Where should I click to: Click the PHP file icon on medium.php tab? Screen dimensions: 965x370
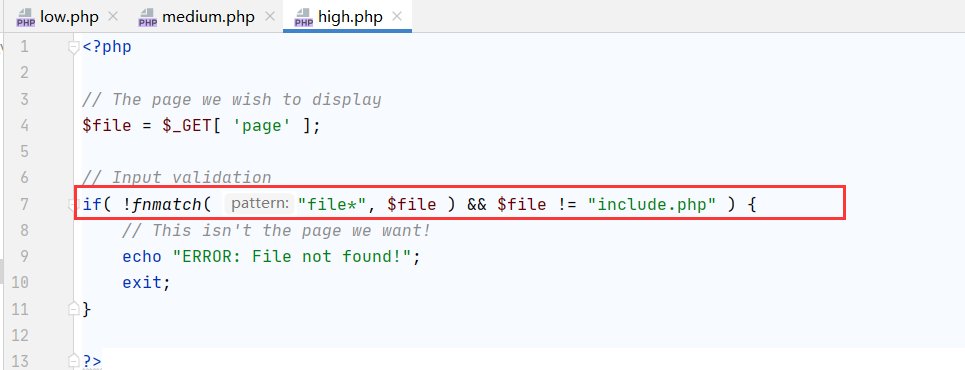[x=148, y=17]
